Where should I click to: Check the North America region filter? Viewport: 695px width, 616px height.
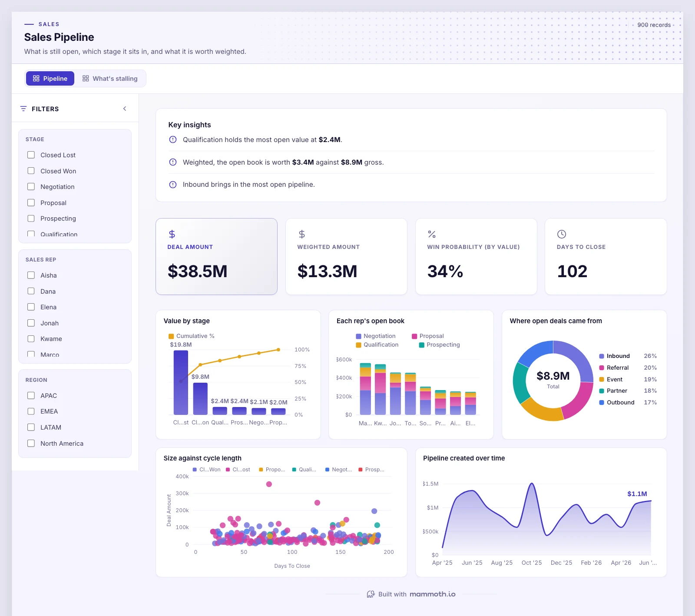coord(31,443)
